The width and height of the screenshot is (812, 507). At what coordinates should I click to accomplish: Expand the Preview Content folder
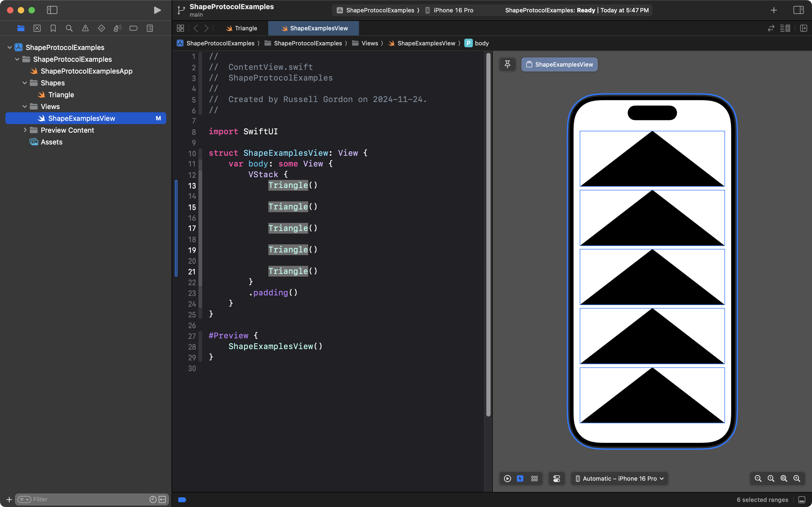pos(25,130)
